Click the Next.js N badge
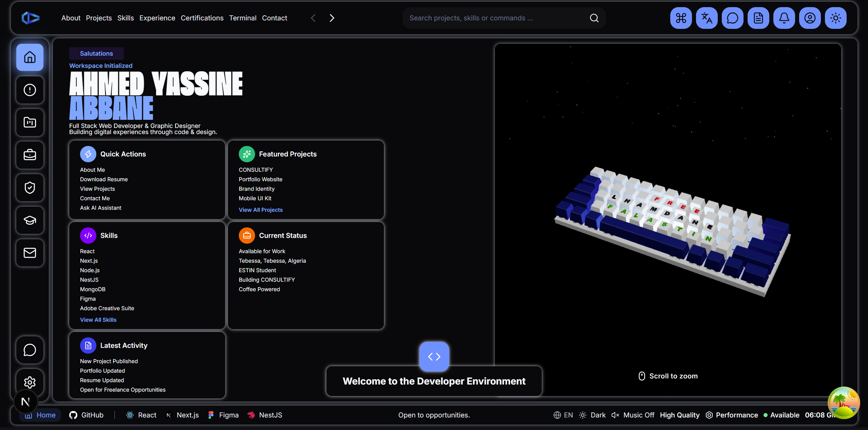Viewport: 868px width, 430px height. [26, 402]
